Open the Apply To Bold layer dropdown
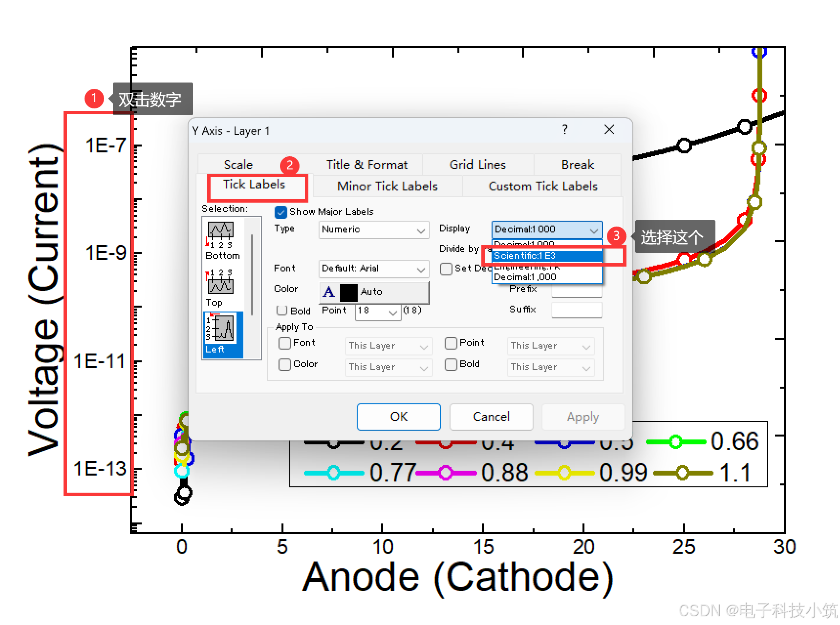 (551, 367)
